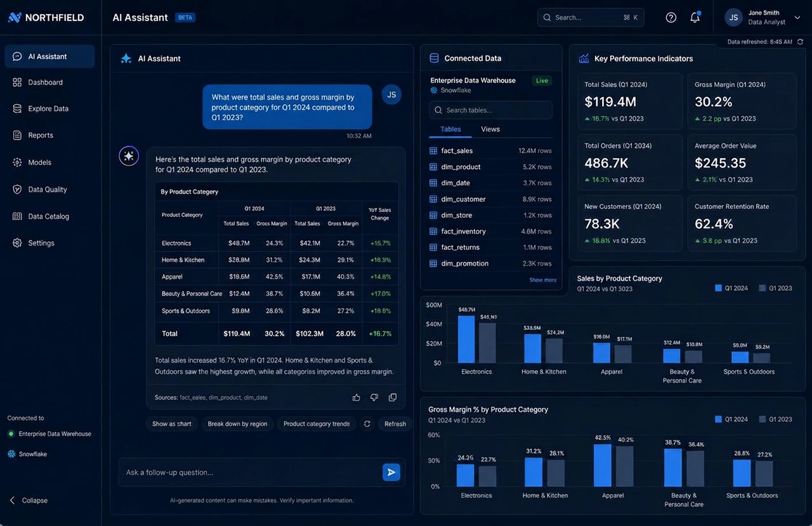Select the dim_store table row
The width and height of the screenshot is (812, 526).
coord(491,216)
